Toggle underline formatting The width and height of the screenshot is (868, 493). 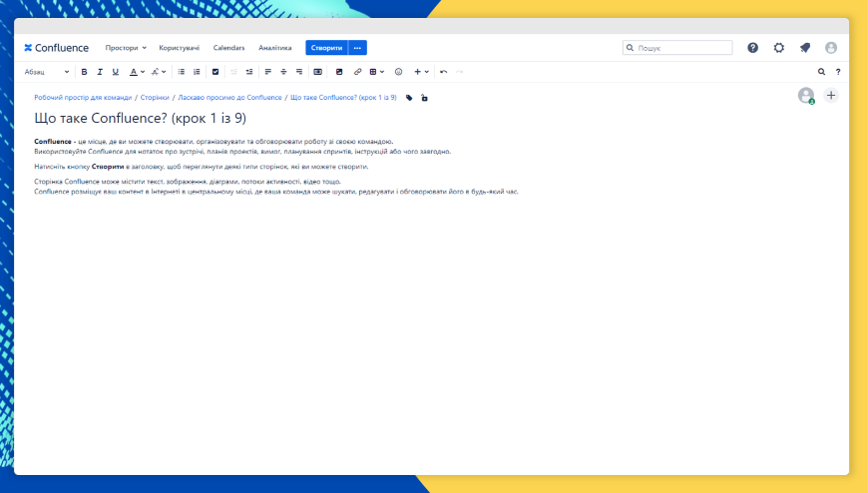coord(115,72)
